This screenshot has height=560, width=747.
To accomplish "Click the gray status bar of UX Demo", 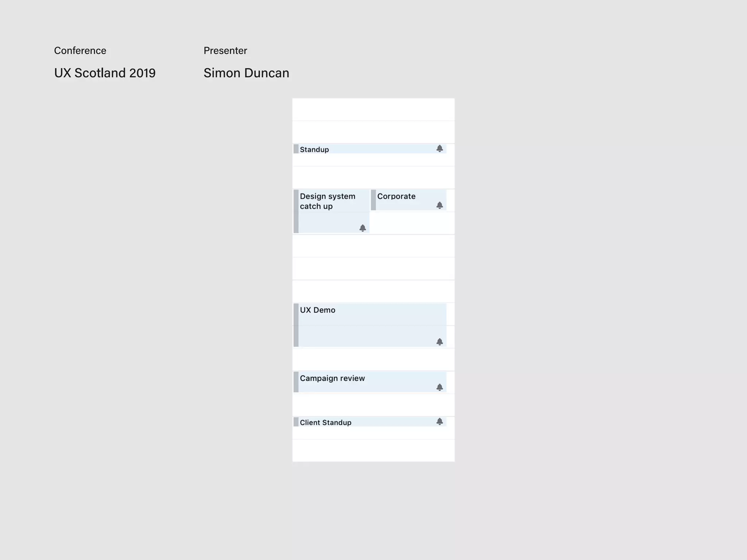I will (296, 325).
